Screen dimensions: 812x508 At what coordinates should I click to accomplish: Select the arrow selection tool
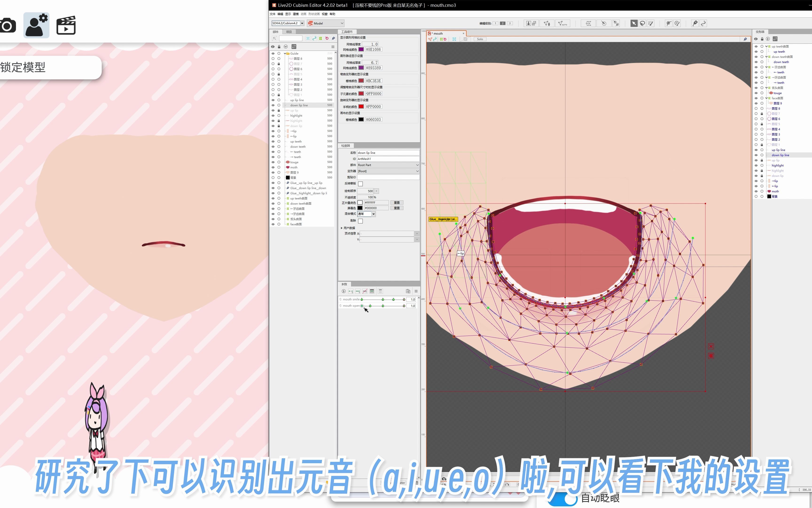click(633, 23)
